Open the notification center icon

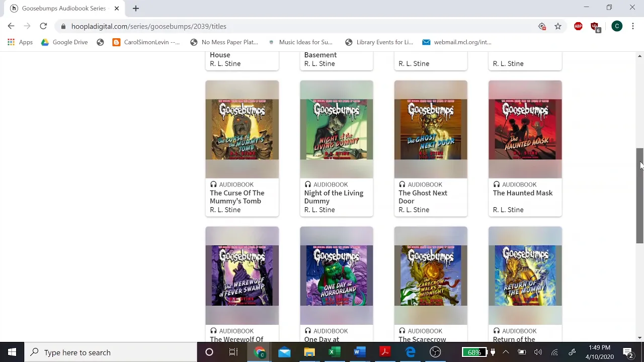point(628,352)
